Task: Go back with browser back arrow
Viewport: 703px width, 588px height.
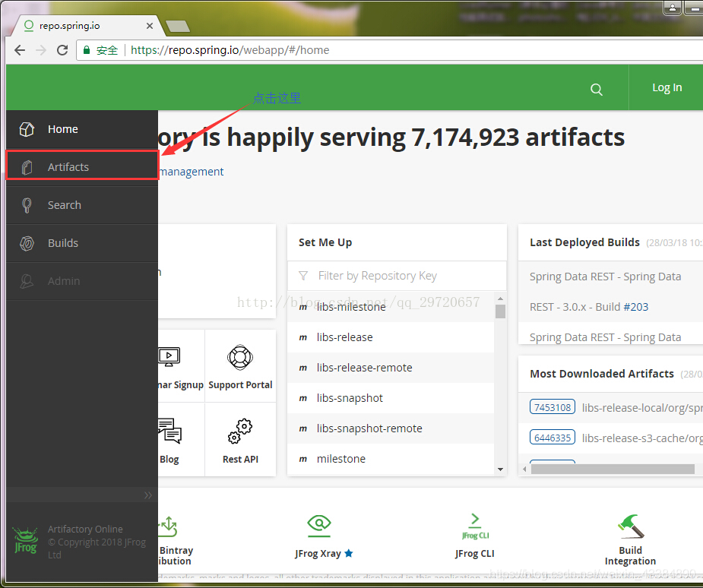Action: tap(20, 50)
